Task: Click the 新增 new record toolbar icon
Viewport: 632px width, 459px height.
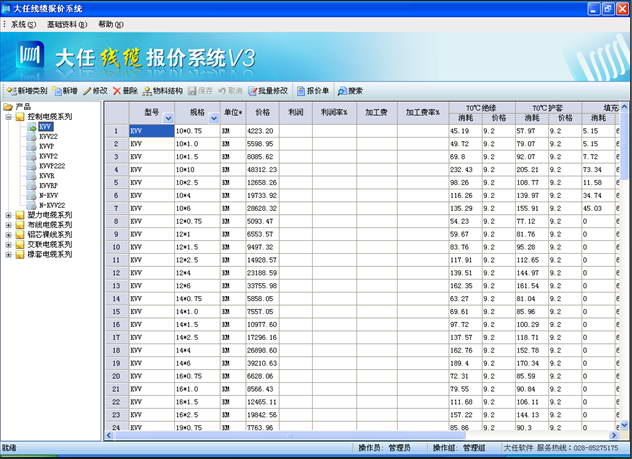Action: click(58, 91)
